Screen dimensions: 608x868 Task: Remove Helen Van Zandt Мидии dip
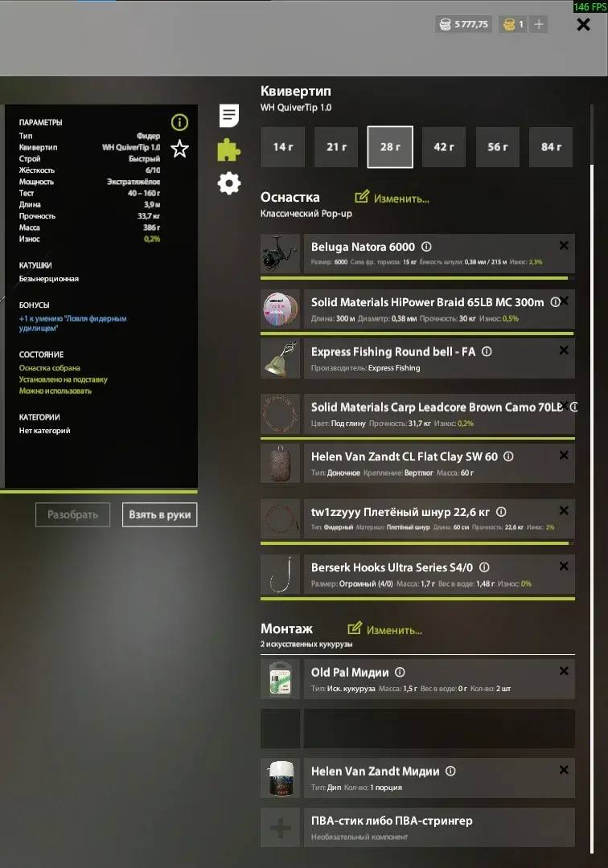coord(564,770)
